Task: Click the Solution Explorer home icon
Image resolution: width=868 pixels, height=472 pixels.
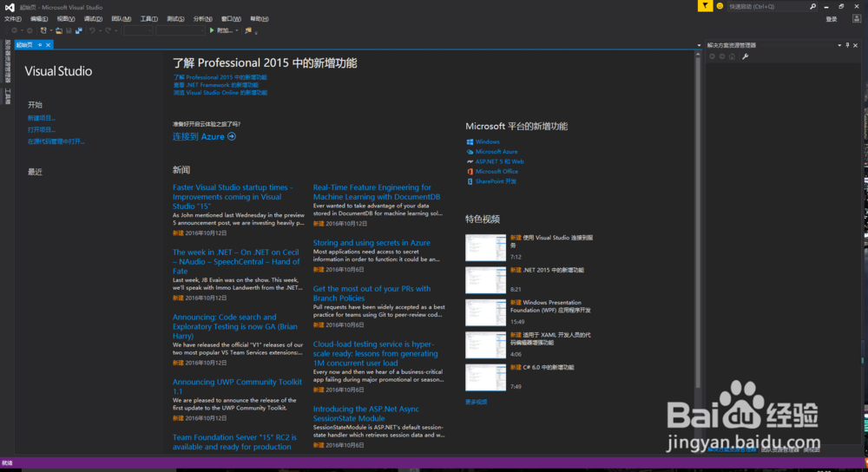Action: pos(732,56)
